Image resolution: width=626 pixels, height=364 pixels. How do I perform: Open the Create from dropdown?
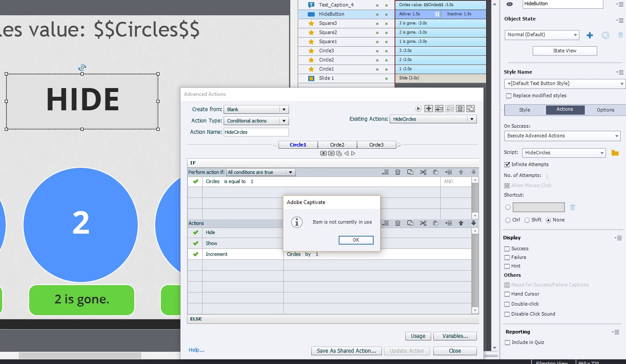(x=256, y=109)
